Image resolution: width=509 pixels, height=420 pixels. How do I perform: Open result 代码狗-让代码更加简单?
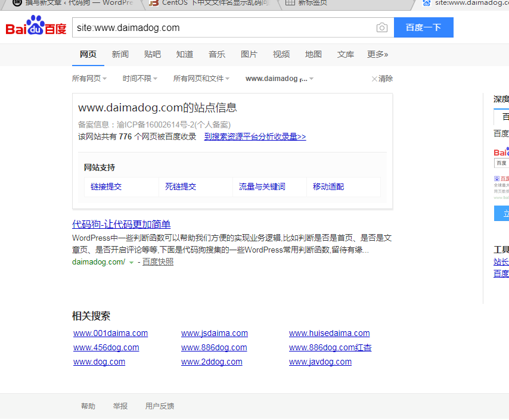pos(121,224)
